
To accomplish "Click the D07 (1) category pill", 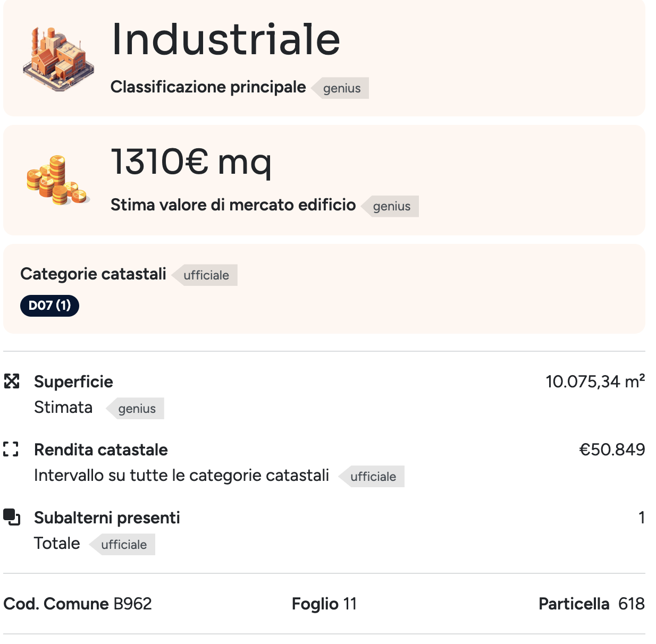I will (49, 306).
